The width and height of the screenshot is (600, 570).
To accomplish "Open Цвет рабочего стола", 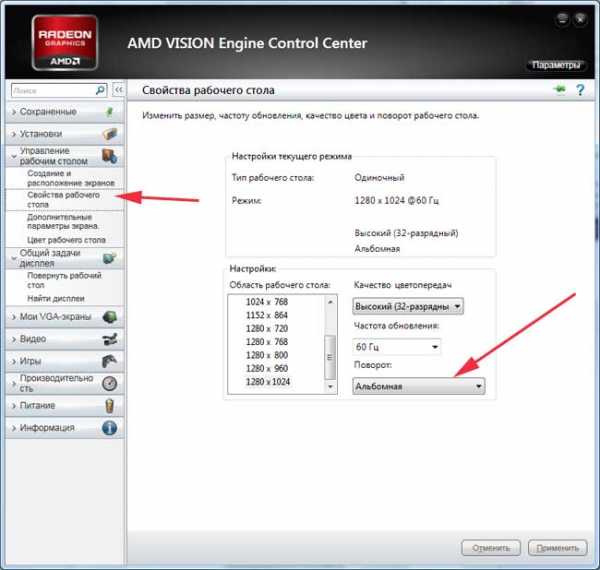I will click(66, 240).
